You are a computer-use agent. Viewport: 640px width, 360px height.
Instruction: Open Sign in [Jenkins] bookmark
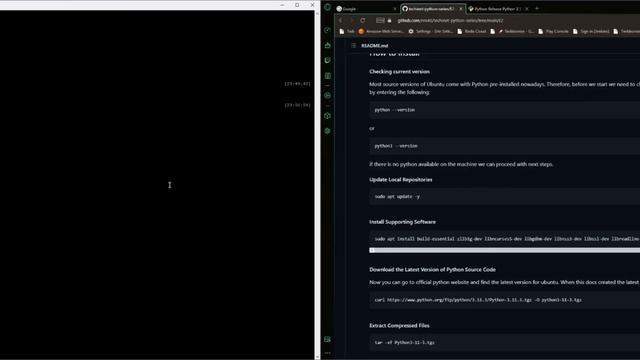(x=591, y=31)
